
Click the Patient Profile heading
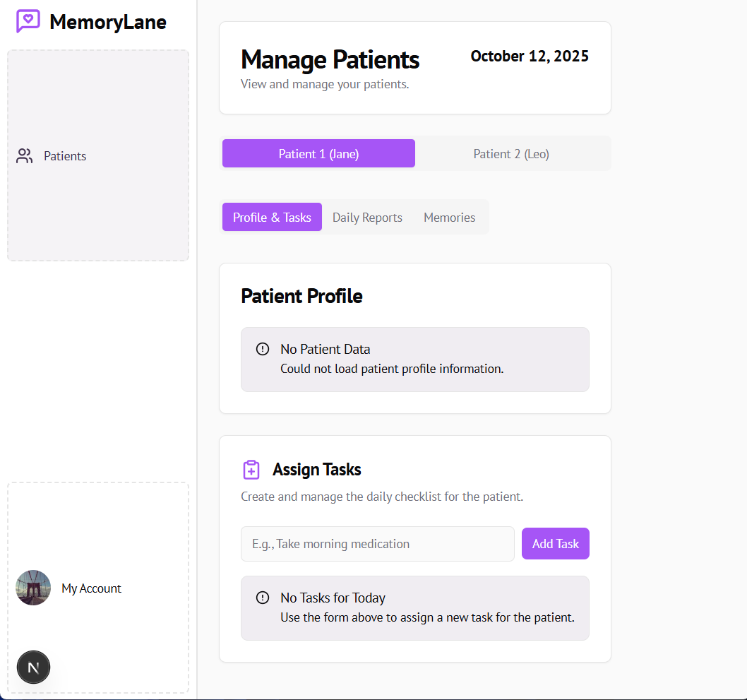301,296
